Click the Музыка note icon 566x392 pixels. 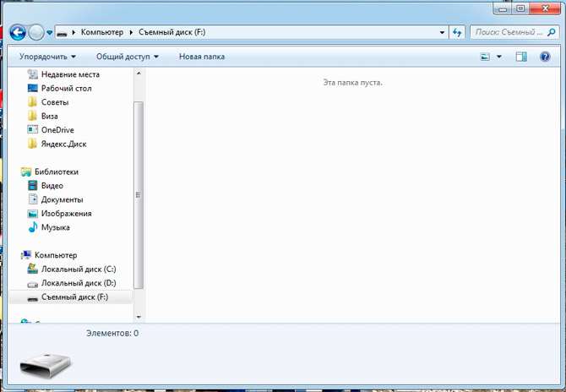point(33,227)
